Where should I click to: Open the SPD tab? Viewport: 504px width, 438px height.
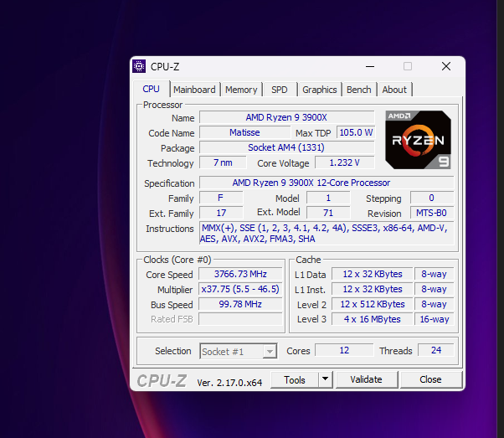[280, 90]
